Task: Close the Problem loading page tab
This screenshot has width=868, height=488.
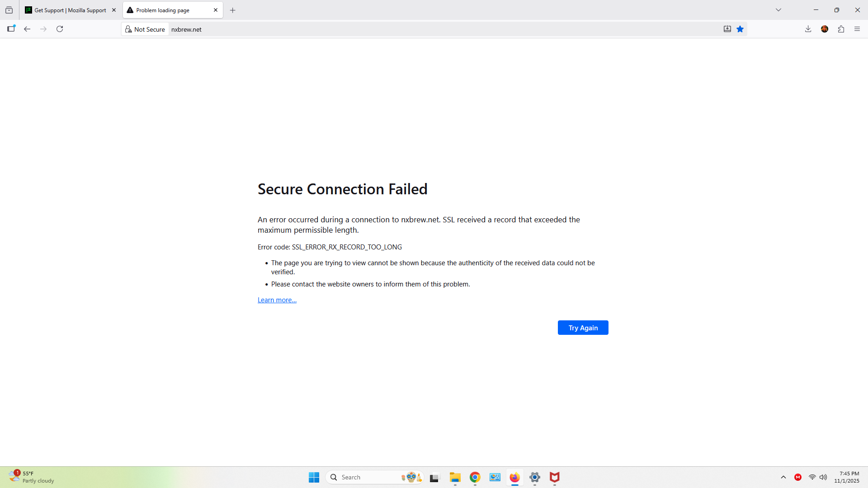Action: (x=216, y=10)
